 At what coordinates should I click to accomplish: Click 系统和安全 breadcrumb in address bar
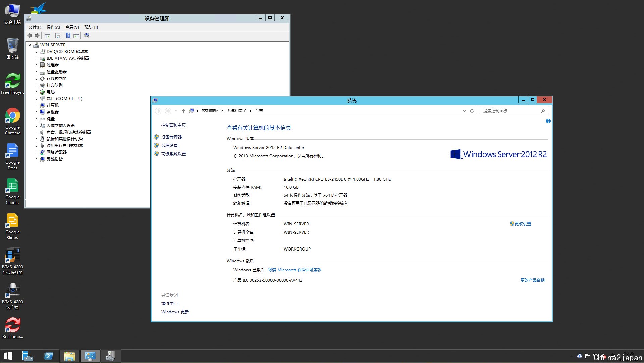237,111
